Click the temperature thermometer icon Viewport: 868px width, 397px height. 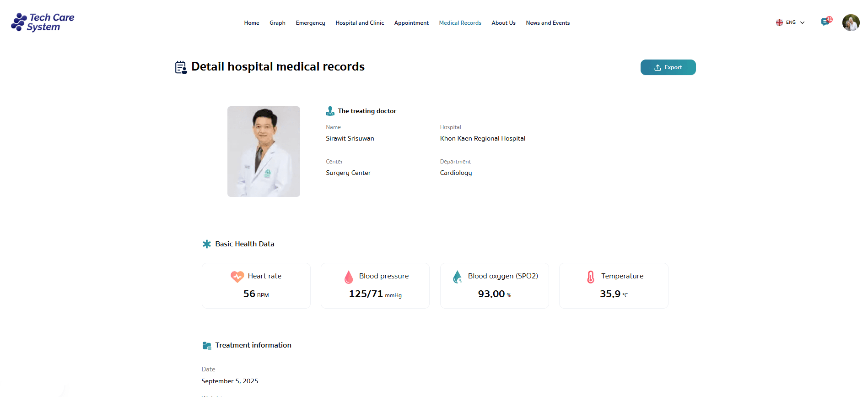[591, 277]
